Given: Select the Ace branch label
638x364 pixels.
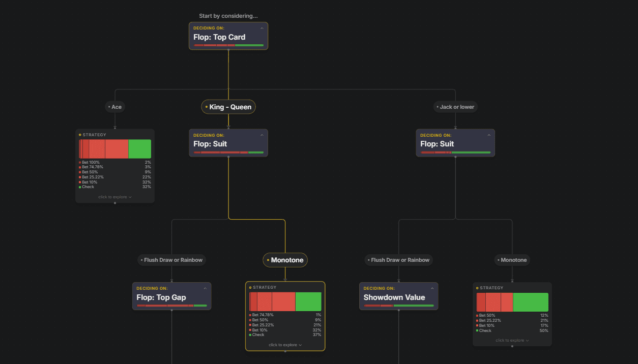Looking at the screenshot, I should (115, 107).
